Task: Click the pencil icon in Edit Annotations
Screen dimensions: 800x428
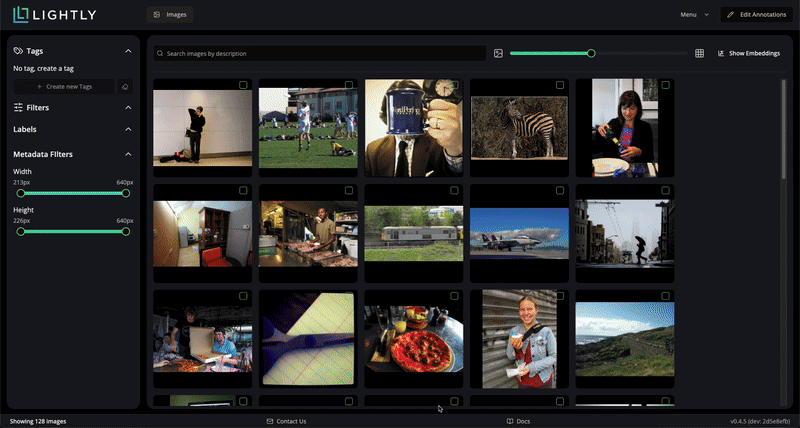Action: click(x=731, y=15)
